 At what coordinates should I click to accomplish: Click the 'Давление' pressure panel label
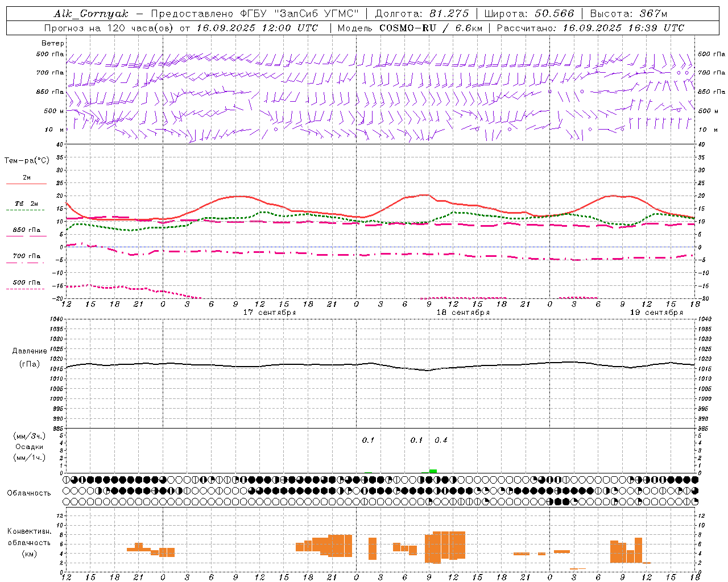[x=30, y=351]
